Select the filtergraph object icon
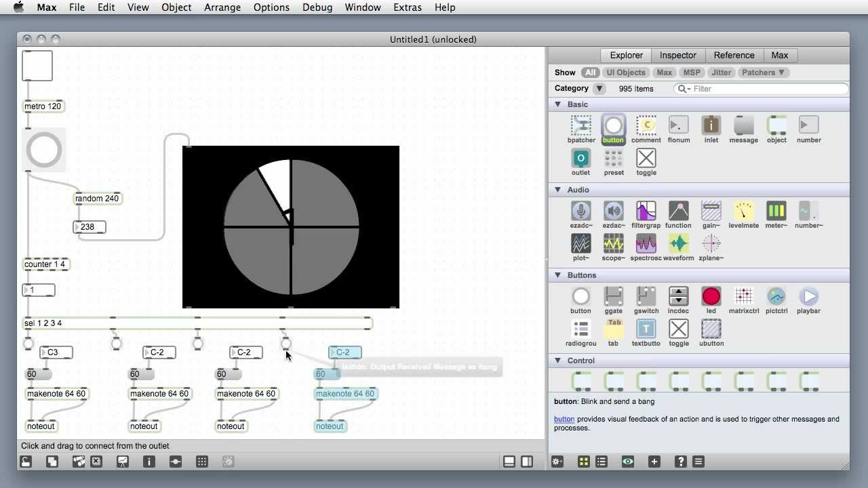 (646, 211)
